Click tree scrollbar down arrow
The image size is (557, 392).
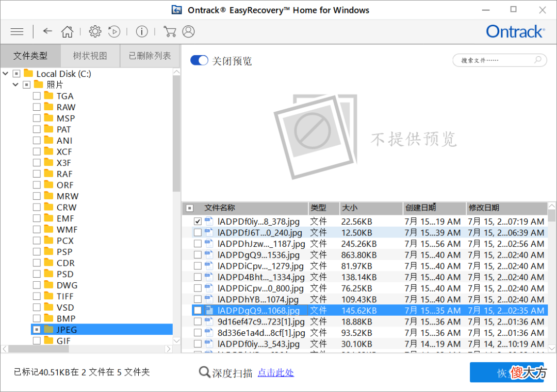[x=176, y=340]
